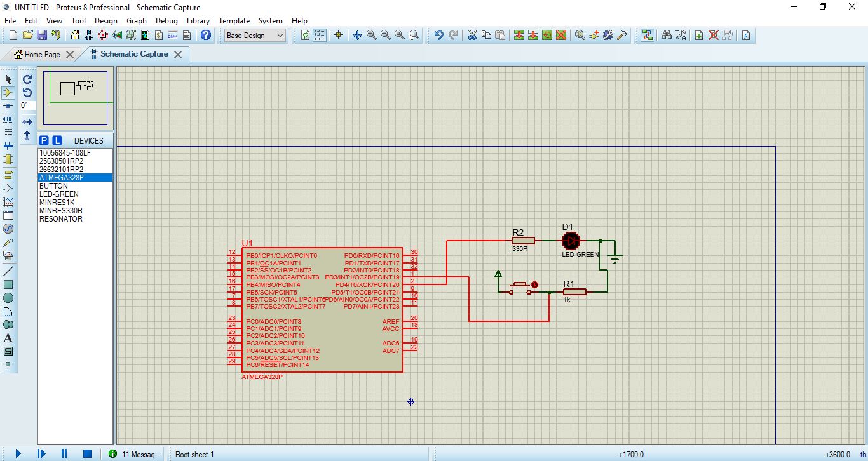Screen dimensions: 868x461
Task: Open the Library menu
Action: (x=198, y=21)
